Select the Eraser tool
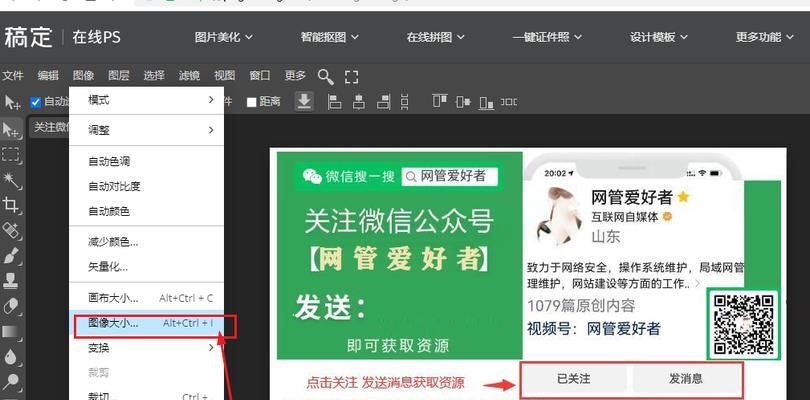The width and height of the screenshot is (810, 400). tap(10, 306)
